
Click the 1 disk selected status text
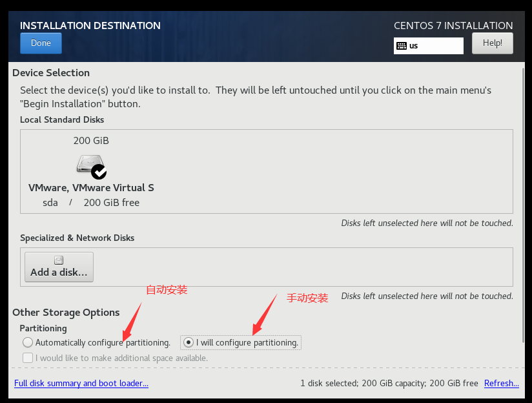[x=389, y=384]
